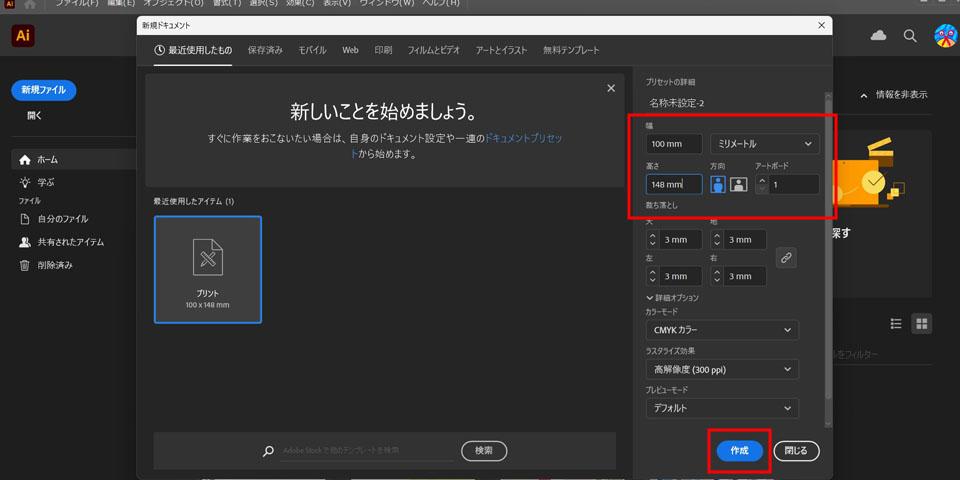Select landscape orientation
This screenshot has width=960, height=480.
pyautogui.click(x=738, y=184)
